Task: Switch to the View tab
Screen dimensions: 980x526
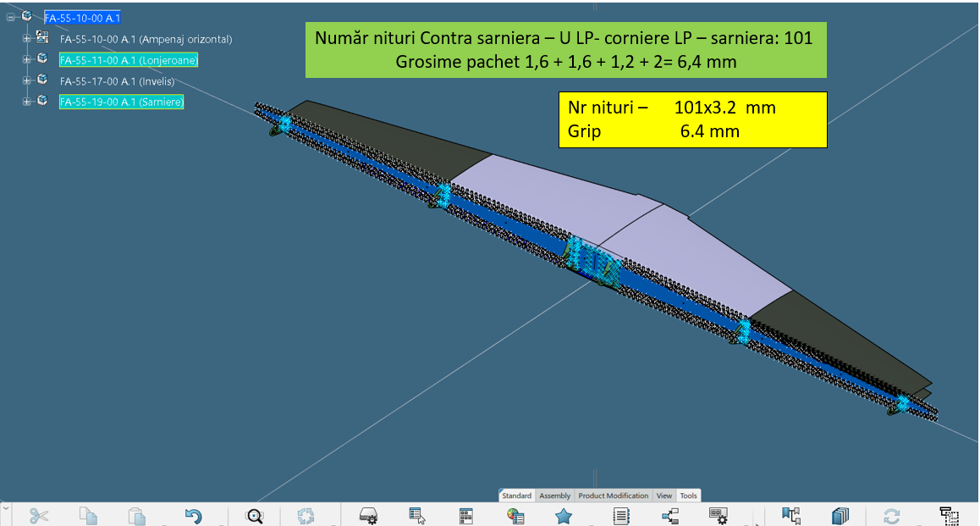Action: tap(664, 496)
